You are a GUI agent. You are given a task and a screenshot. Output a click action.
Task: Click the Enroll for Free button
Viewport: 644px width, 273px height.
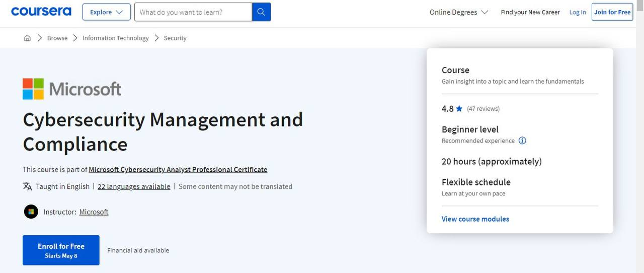click(x=61, y=250)
